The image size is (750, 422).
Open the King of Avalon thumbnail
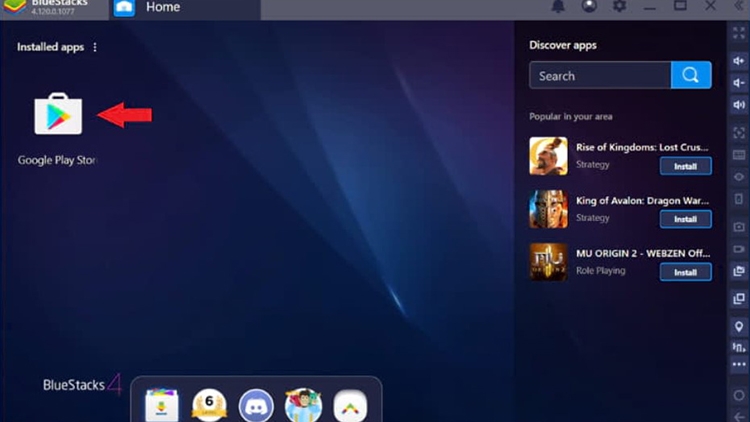[x=549, y=209]
